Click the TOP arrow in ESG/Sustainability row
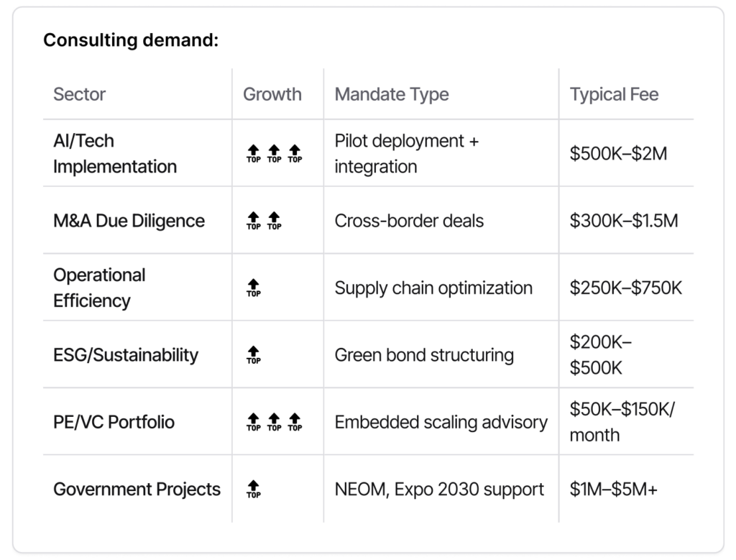The height and width of the screenshot is (560, 736). (253, 355)
